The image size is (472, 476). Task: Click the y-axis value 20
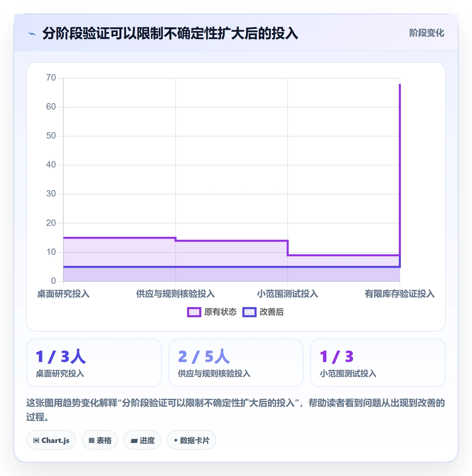pos(51,223)
